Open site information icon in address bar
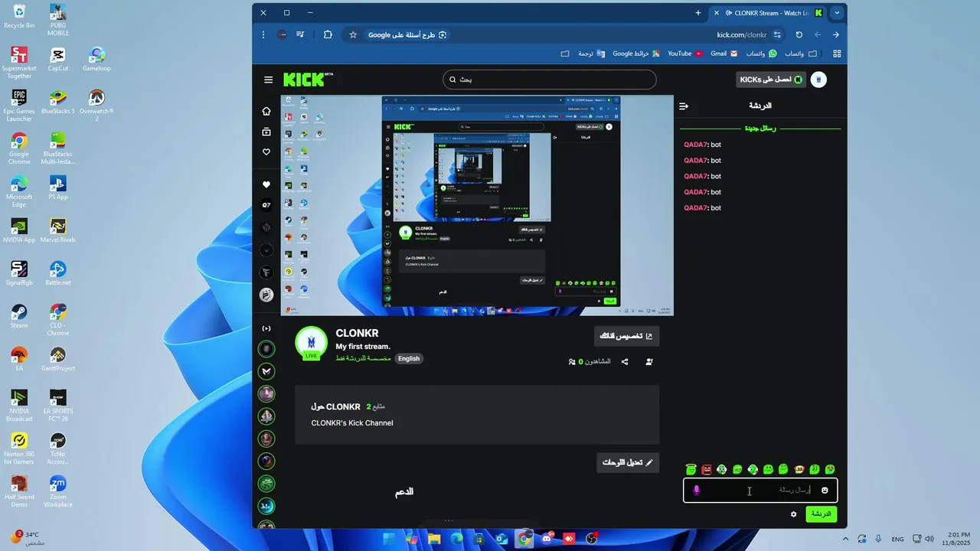 777,34
